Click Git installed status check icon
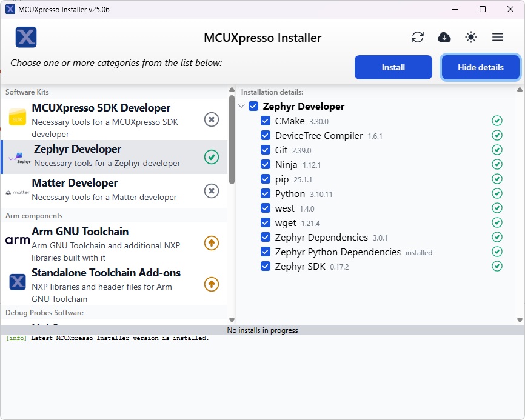525x420 pixels. (x=497, y=150)
